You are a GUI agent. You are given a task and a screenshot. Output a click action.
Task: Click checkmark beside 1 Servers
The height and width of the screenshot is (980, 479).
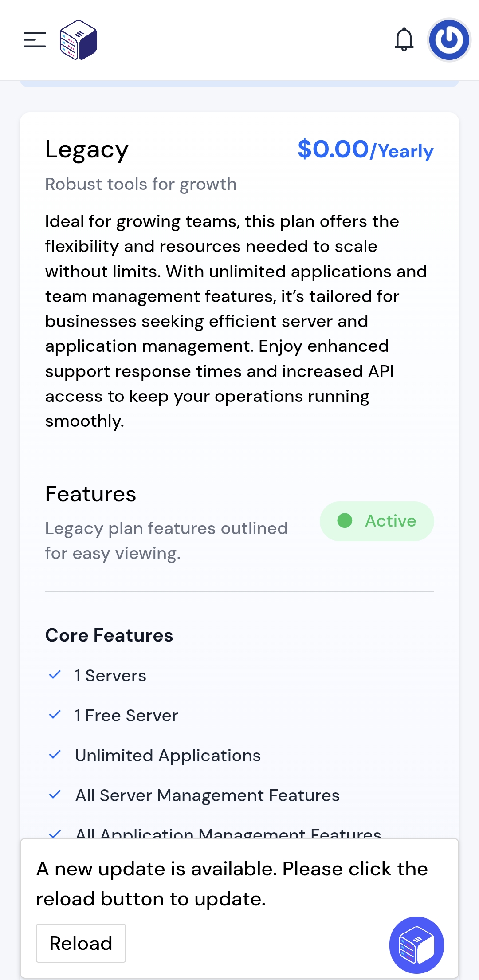(55, 675)
